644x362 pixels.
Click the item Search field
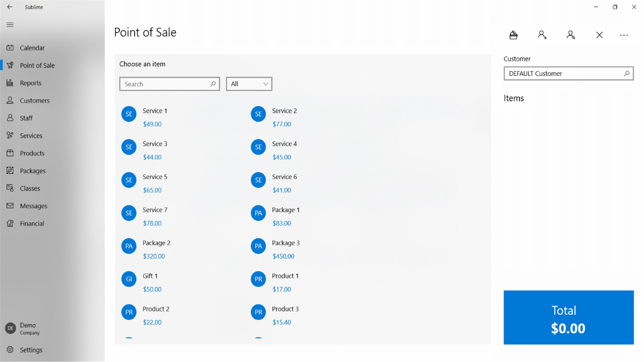coord(165,84)
